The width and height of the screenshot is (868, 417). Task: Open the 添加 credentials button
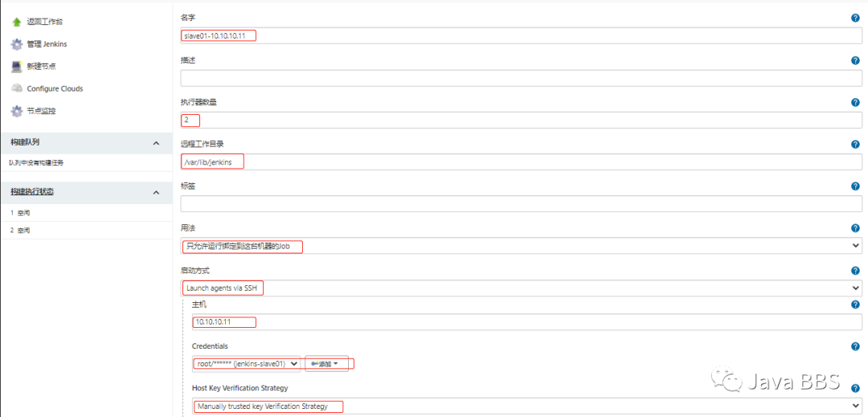pos(326,364)
